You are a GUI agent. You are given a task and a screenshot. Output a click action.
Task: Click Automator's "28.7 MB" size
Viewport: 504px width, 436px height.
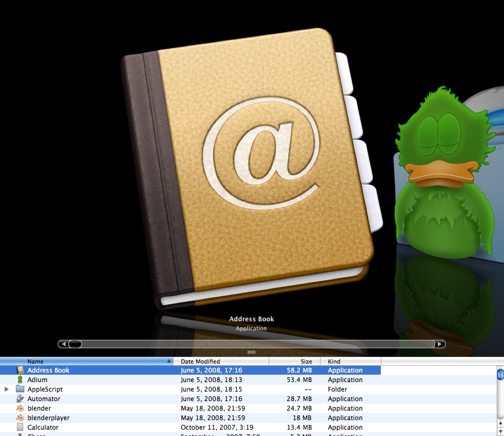point(299,398)
